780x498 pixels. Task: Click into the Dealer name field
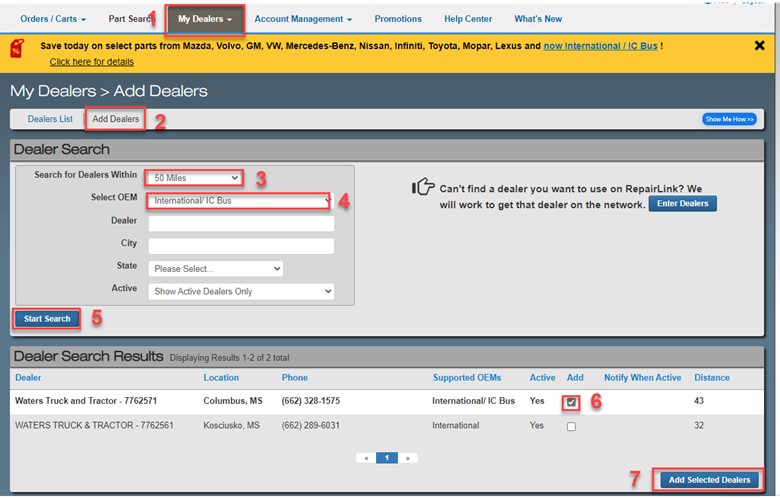pos(241,223)
